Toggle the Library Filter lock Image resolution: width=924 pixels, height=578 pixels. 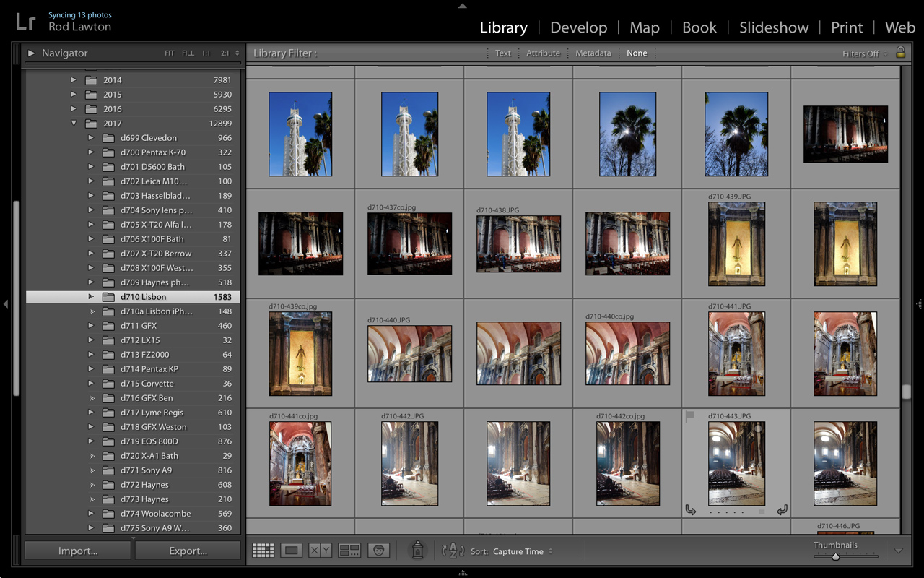[x=900, y=52]
